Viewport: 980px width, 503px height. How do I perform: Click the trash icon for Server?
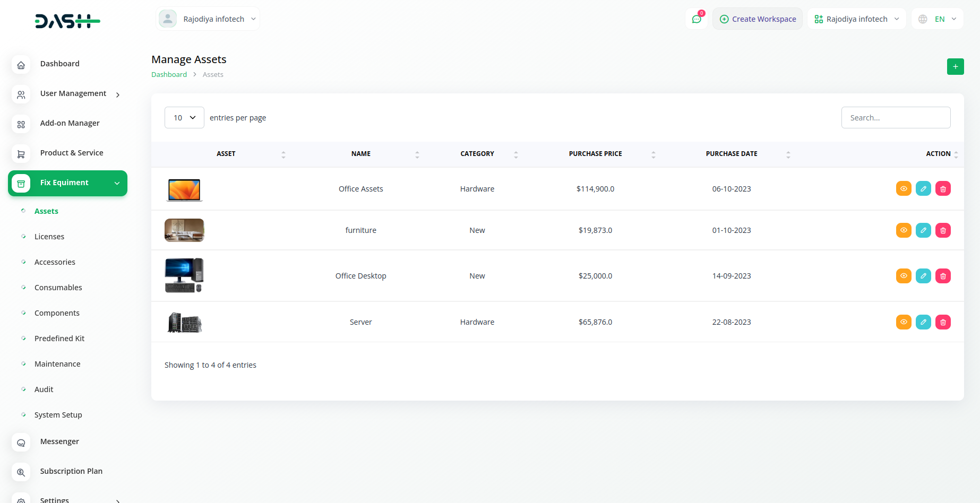point(943,322)
